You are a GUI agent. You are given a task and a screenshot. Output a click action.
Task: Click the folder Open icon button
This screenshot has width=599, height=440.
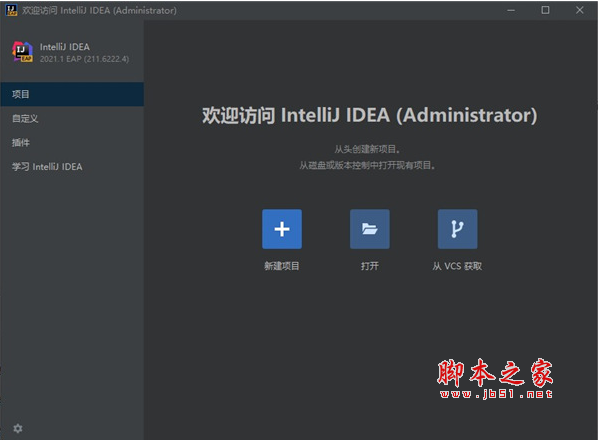pos(370,229)
